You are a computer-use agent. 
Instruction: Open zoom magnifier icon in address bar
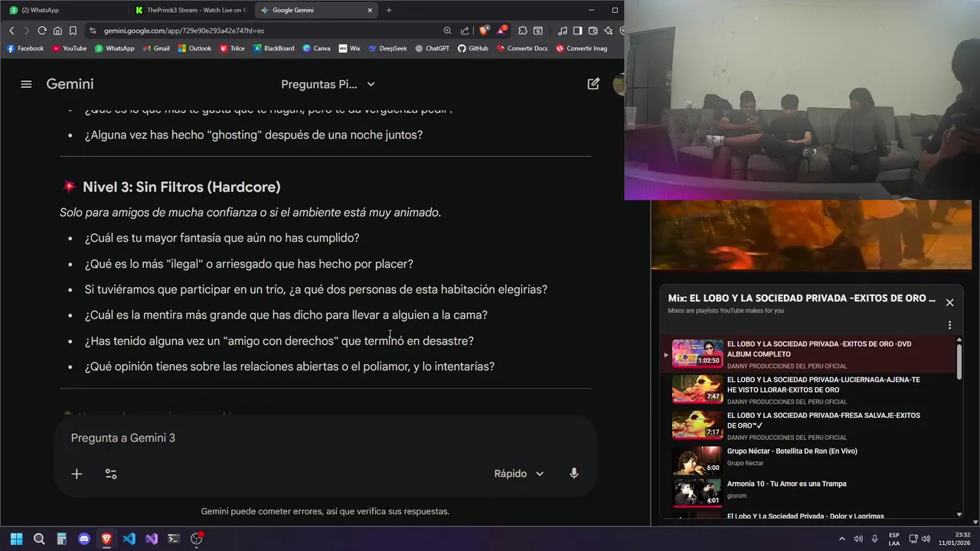[447, 31]
